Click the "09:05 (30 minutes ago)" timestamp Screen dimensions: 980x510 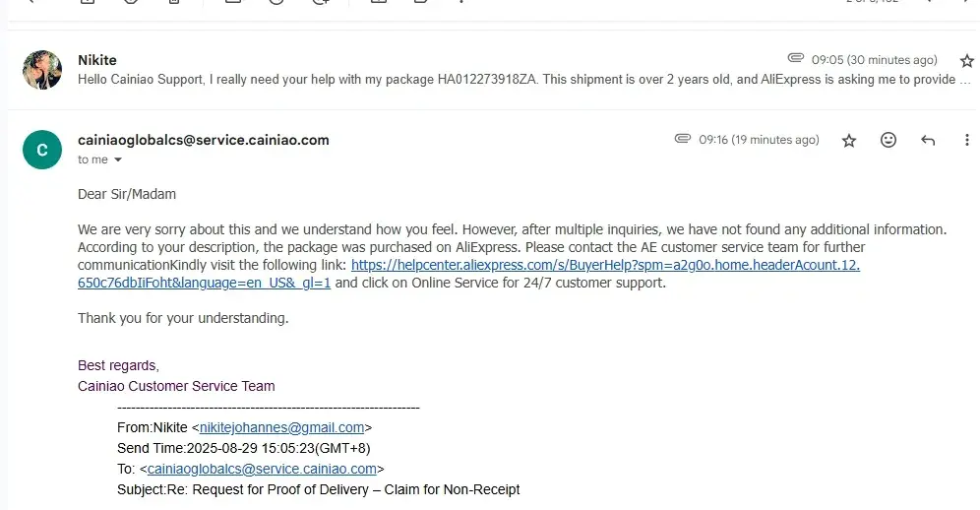874,60
